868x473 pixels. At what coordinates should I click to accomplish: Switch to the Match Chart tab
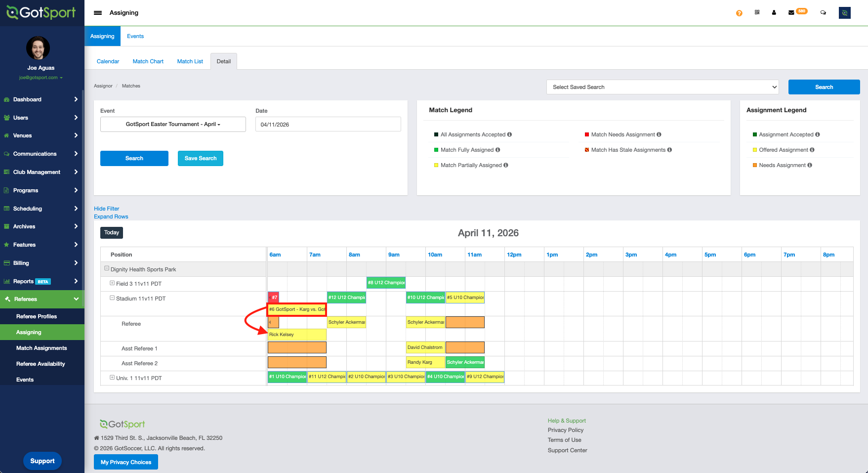click(148, 61)
